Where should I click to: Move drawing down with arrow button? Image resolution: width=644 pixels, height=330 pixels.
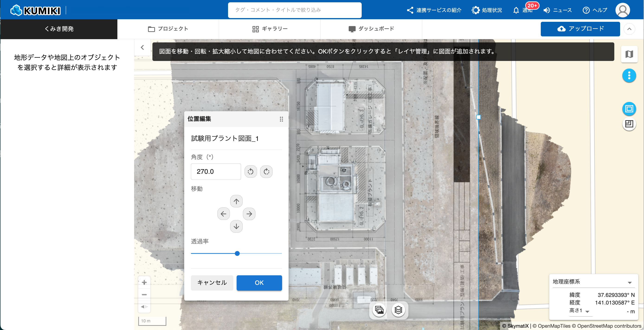coord(236,226)
